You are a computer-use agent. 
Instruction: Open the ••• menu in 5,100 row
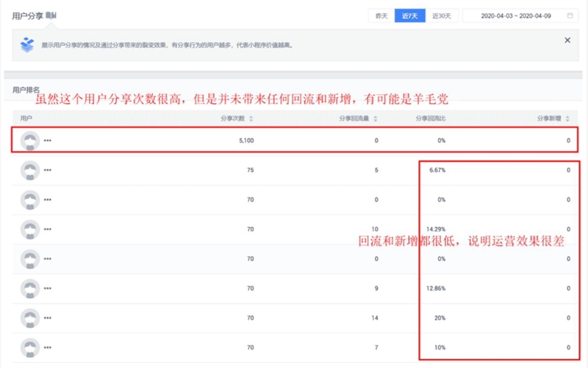[48, 141]
